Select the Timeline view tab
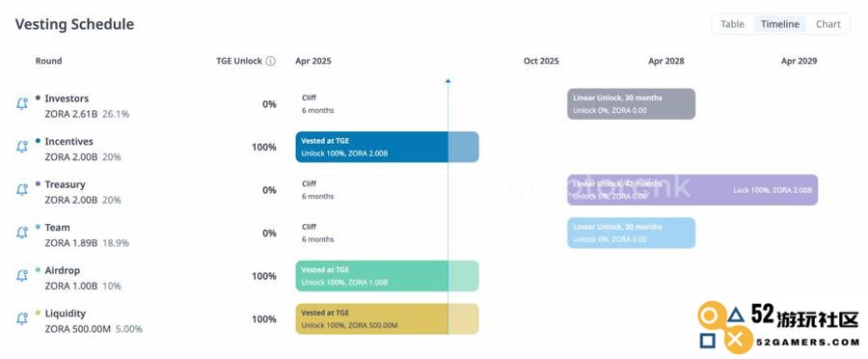The width and height of the screenshot is (868, 359). tap(779, 24)
